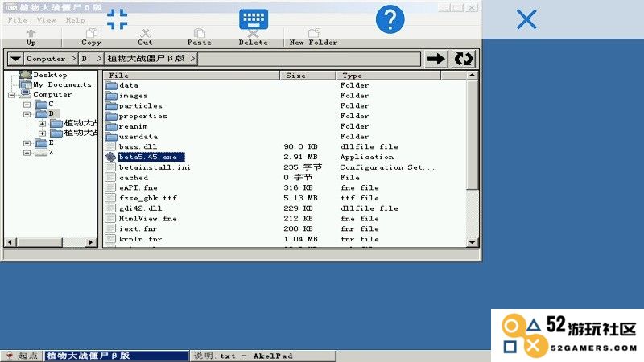The height and width of the screenshot is (362, 644).
Task: Click the Cut scissors icon
Action: point(146,33)
